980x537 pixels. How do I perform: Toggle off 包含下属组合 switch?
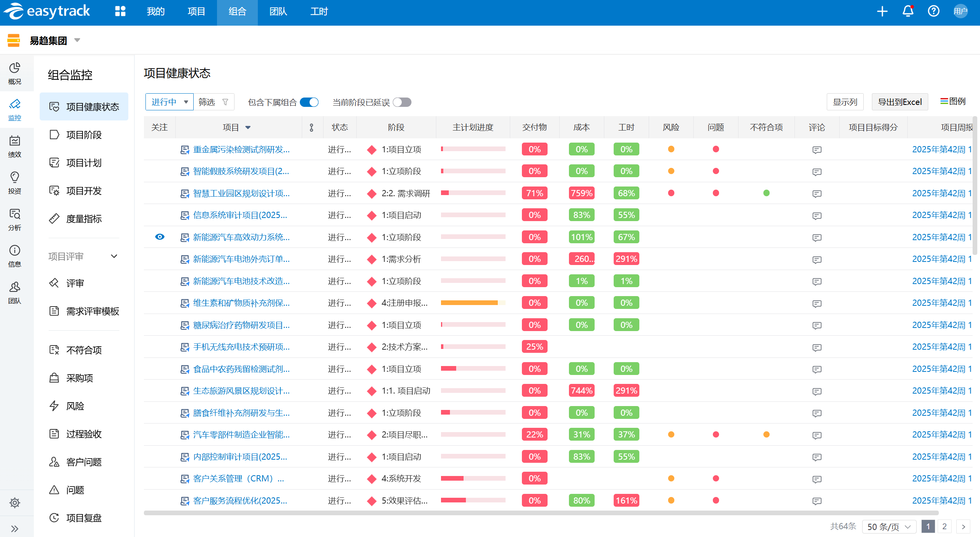coord(309,102)
